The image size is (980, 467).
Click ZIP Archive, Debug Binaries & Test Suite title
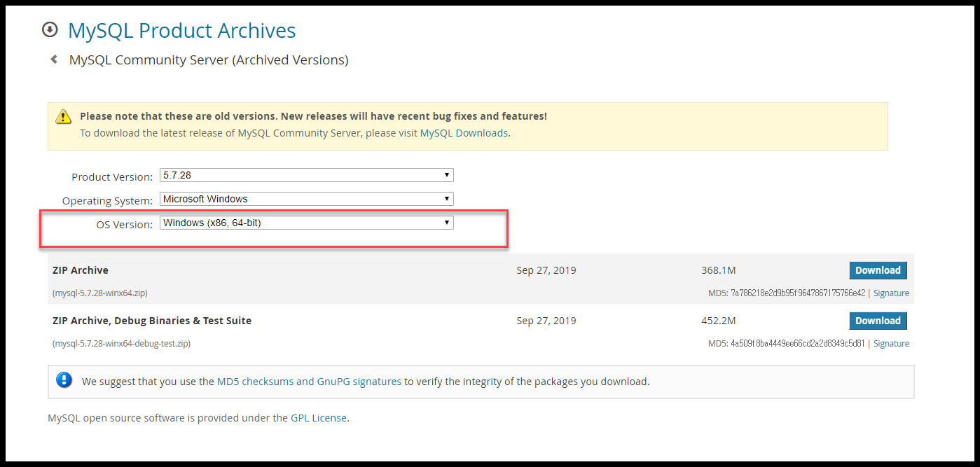tap(152, 321)
